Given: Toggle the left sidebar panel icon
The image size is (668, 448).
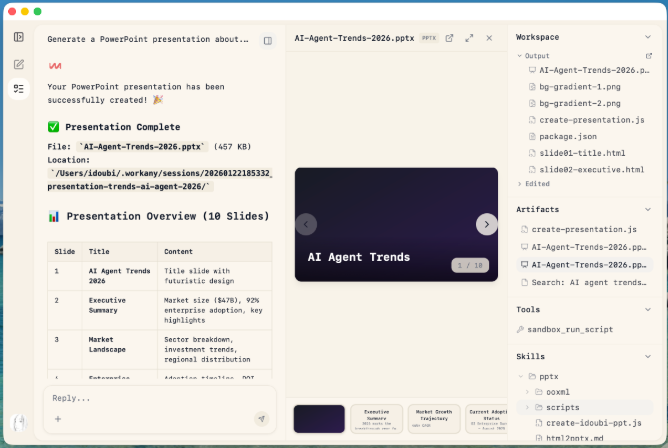Looking at the screenshot, I should (19, 37).
